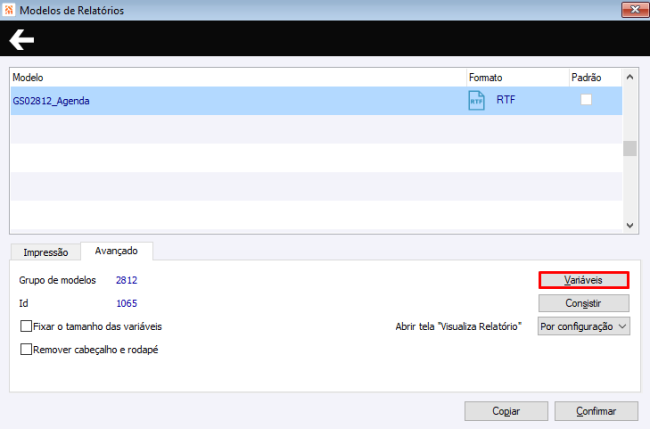650x429 pixels.
Task: Enable Fixar o tamanho das variáveis
Action: [26, 326]
